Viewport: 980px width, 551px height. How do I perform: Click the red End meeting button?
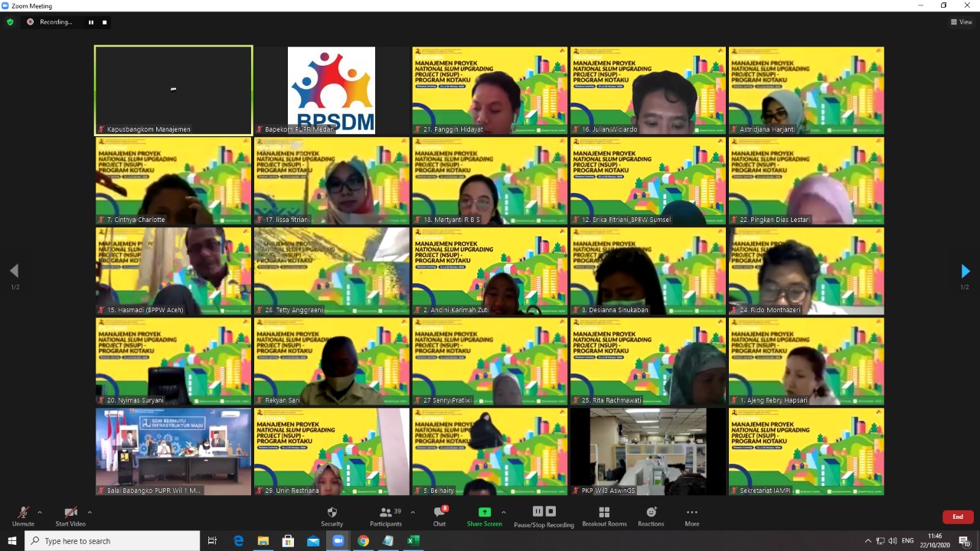pos(957,517)
